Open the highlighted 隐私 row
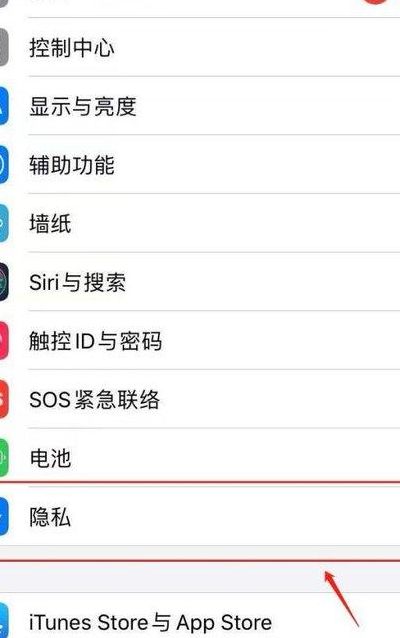Viewport: 400px width, 638px height. pos(200,516)
